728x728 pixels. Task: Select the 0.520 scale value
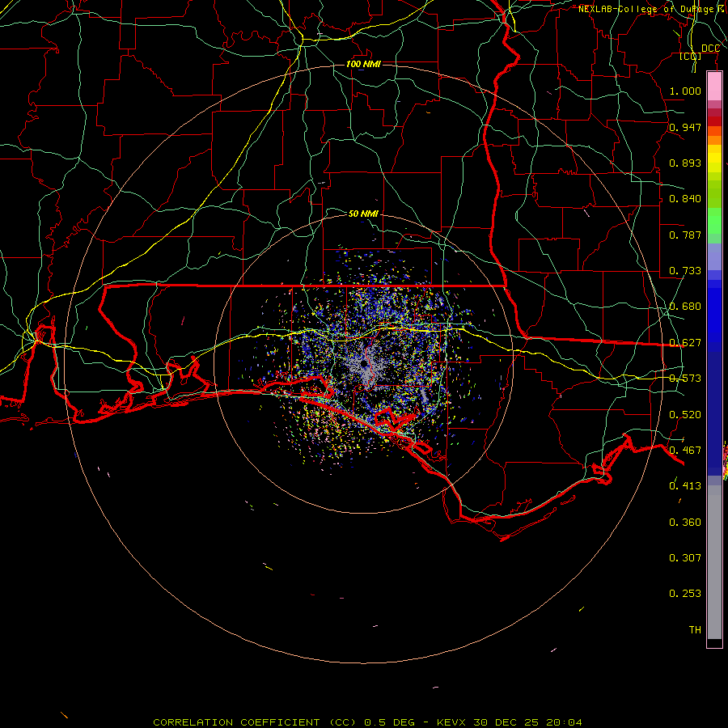pos(685,414)
